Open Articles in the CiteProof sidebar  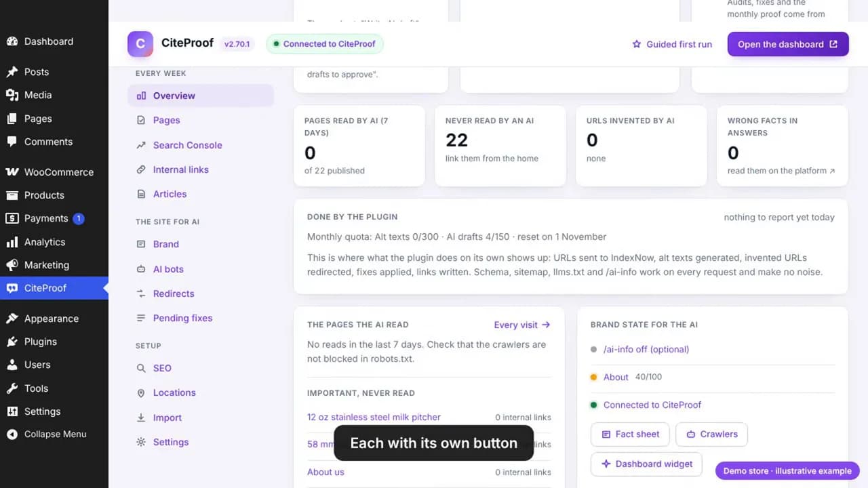point(201,194)
